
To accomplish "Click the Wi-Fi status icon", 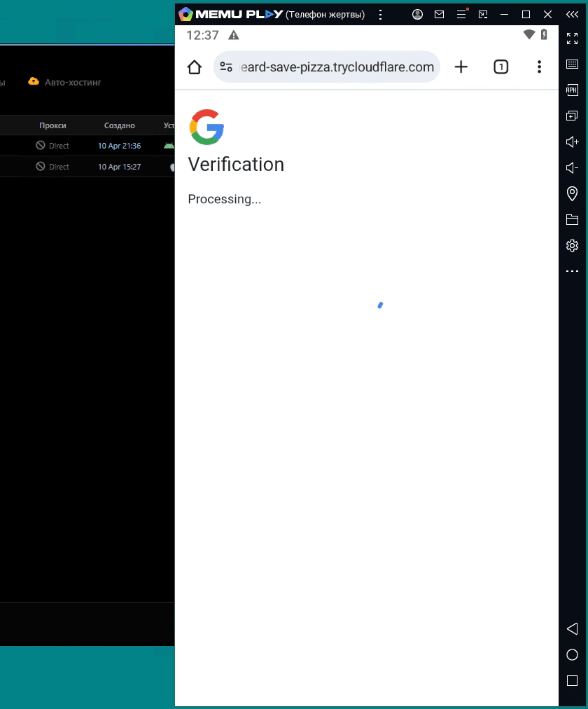I will point(528,34).
